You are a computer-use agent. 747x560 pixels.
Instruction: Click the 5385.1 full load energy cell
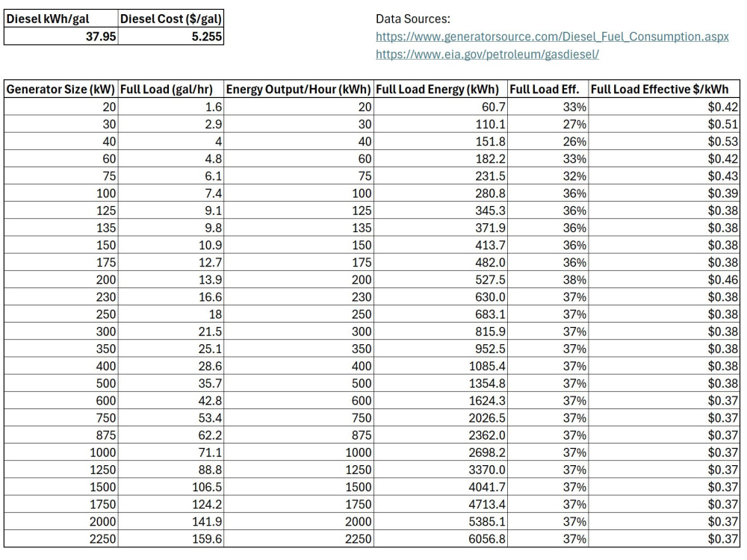441,521
